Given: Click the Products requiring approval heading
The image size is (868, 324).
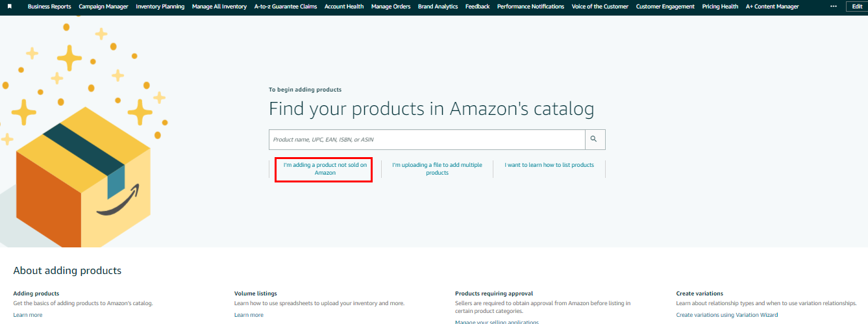Looking at the screenshot, I should (494, 293).
